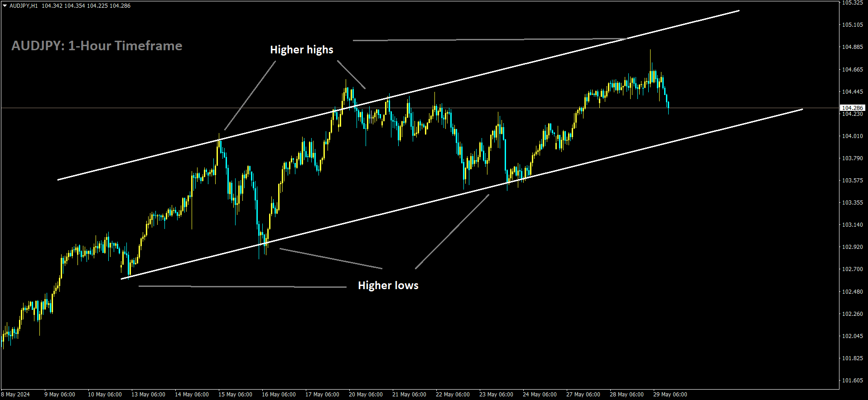This screenshot has height=400, width=868.
Task: Select the '16 May 06:00' time label
Action: [x=279, y=395]
